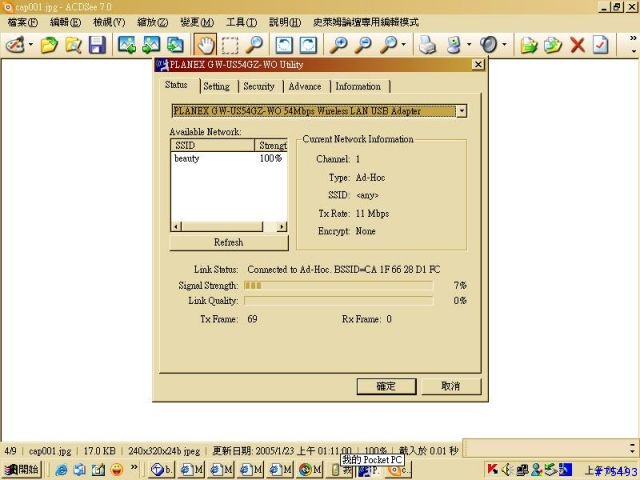Switch to the Security tab
640x480 pixels.
pos(259,86)
